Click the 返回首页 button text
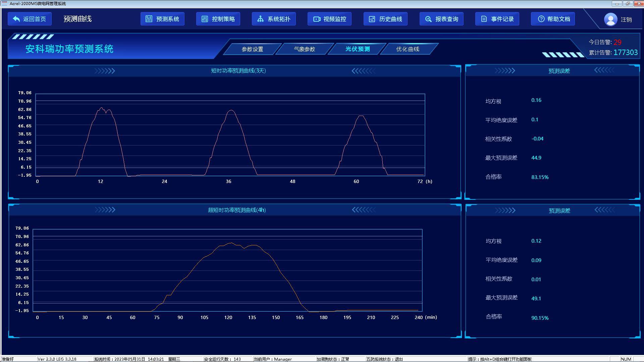This screenshot has width=644, height=362. point(35,19)
